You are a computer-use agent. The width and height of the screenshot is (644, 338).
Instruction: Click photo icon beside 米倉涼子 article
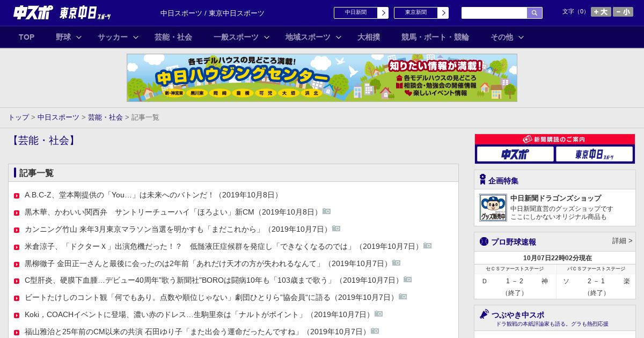click(427, 246)
